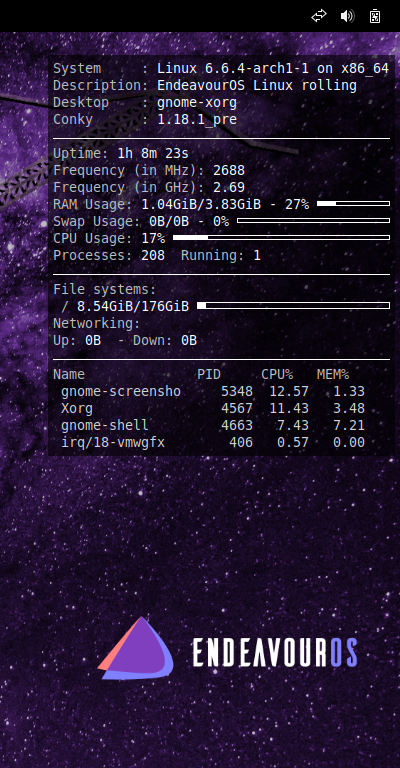Click PID '4567' of Xorg
The width and height of the screenshot is (400, 768).
coord(237,408)
